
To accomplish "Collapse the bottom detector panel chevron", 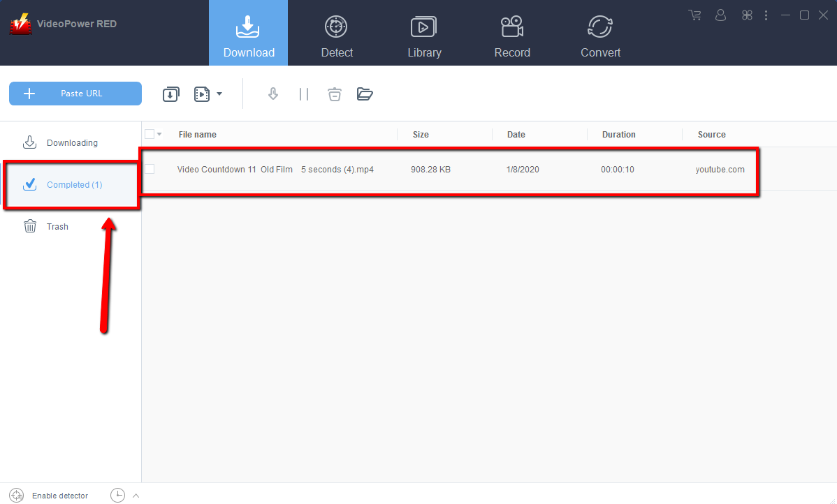I will click(135, 495).
